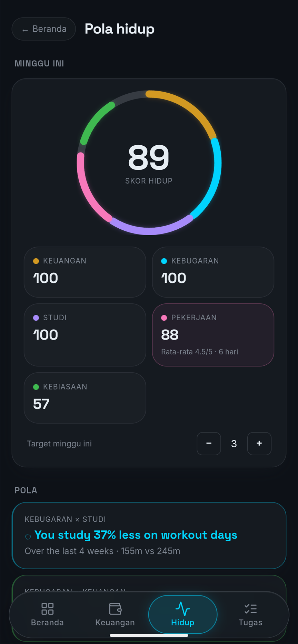Tap the Beranda grid icon in bottom bar
This screenshot has height=644, width=298.
pos(47,609)
